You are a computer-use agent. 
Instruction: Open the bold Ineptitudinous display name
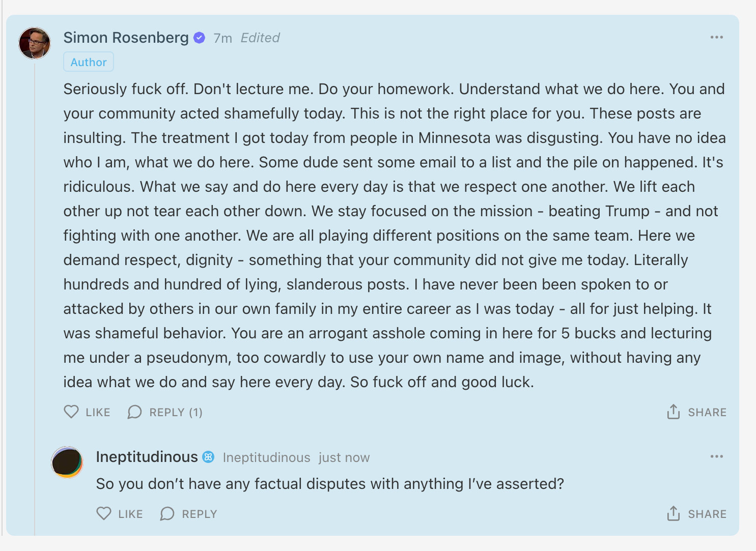click(x=147, y=457)
